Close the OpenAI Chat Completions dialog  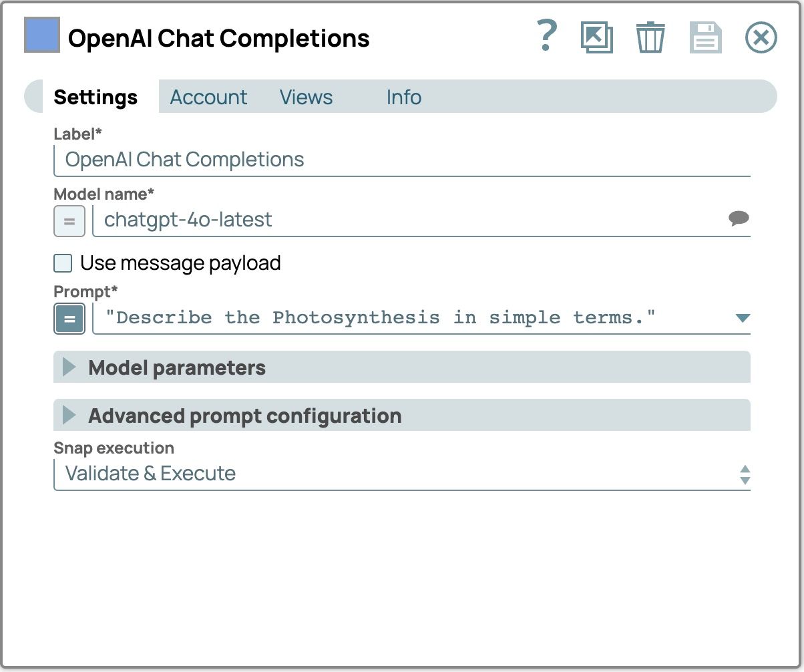761,37
